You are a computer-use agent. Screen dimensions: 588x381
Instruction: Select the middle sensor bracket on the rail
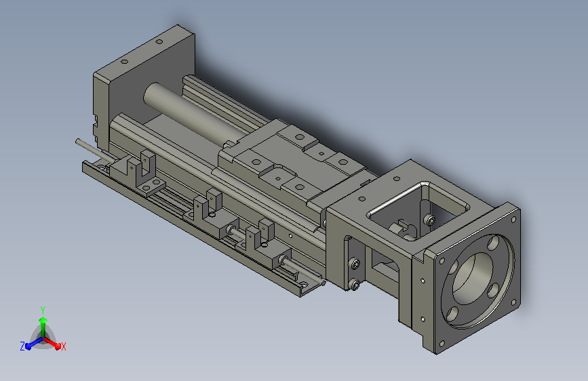pos(212,214)
